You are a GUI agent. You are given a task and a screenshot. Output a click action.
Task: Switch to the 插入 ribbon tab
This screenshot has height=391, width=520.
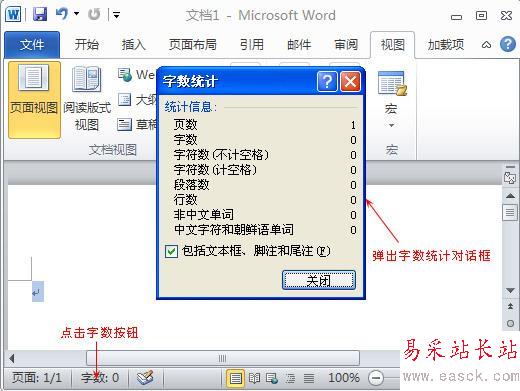134,45
